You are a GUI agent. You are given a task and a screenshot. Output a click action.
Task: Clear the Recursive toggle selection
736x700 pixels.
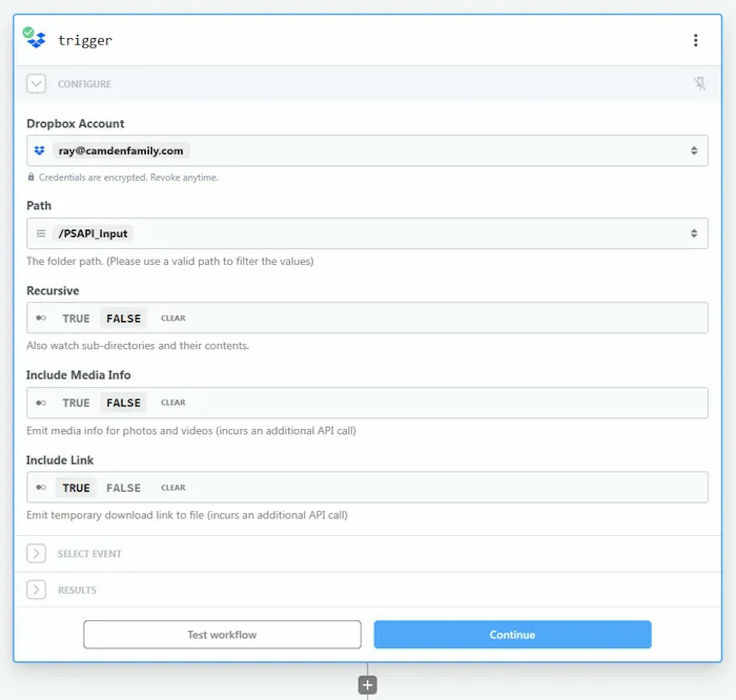click(x=173, y=318)
